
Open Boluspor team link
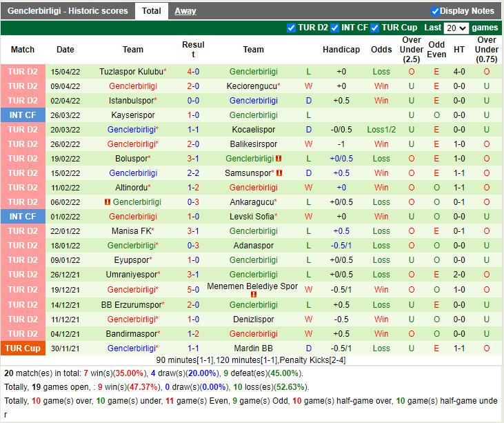tap(132, 159)
